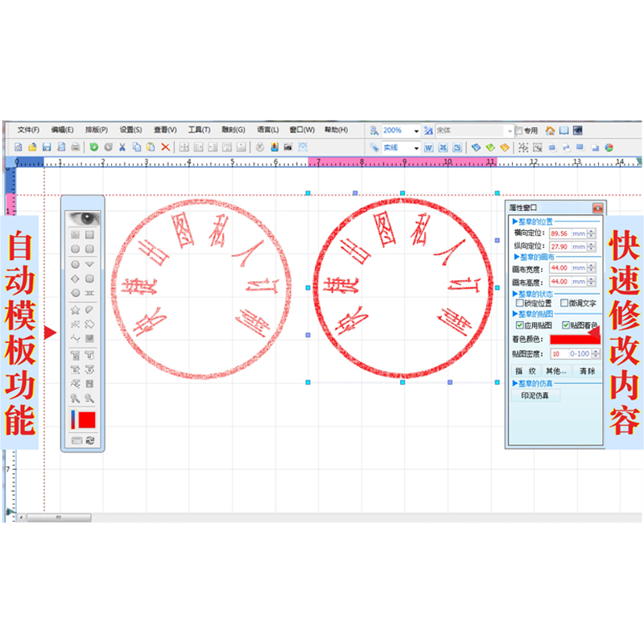This screenshot has height=644, width=644.
Task: Click the printer icon in toolbar
Action: (75, 147)
